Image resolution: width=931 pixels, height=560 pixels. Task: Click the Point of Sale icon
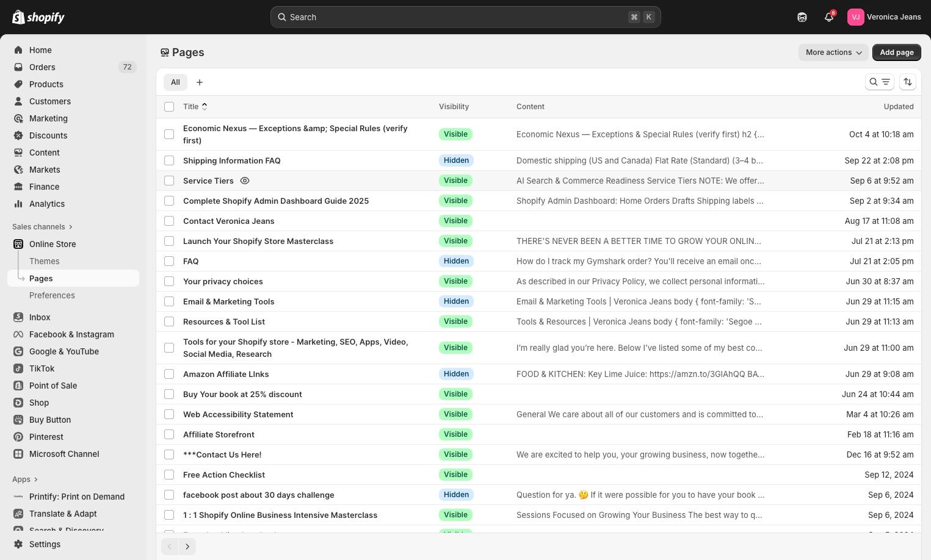coord(18,386)
